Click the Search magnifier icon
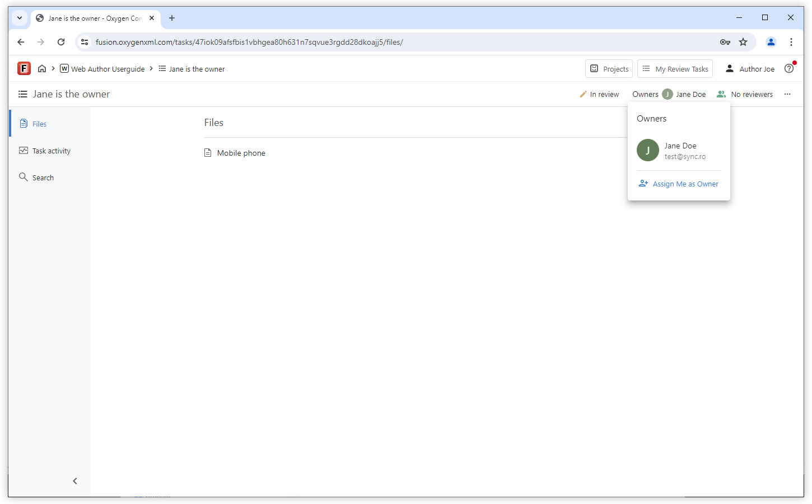Viewport: 812px width, 504px height. coord(24,177)
